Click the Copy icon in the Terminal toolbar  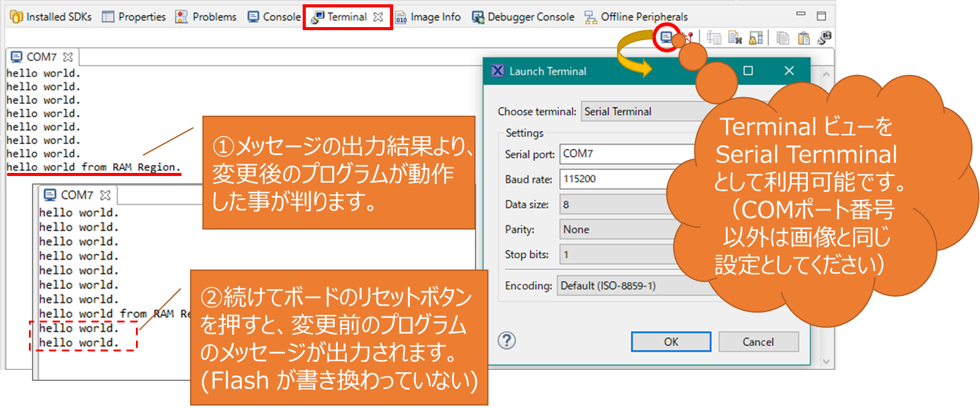(783, 38)
